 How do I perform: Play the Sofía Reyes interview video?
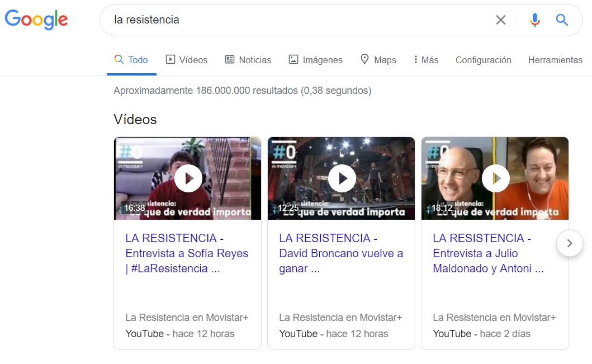click(188, 178)
